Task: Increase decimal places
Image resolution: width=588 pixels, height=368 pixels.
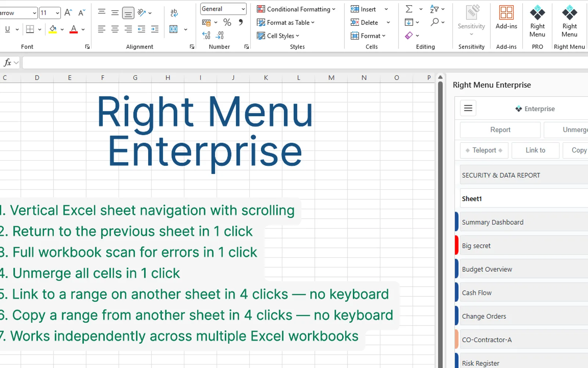Action: pyautogui.click(x=207, y=35)
